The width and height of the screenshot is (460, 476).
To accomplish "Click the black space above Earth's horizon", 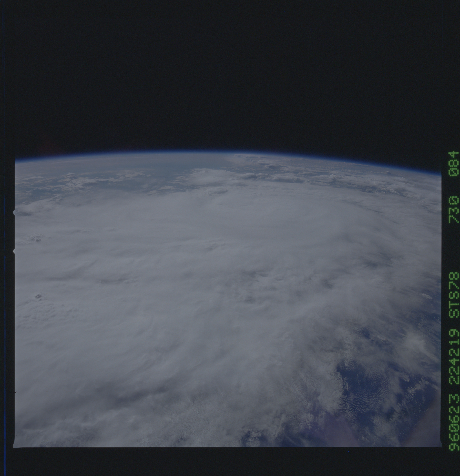I will [x=219, y=73].
